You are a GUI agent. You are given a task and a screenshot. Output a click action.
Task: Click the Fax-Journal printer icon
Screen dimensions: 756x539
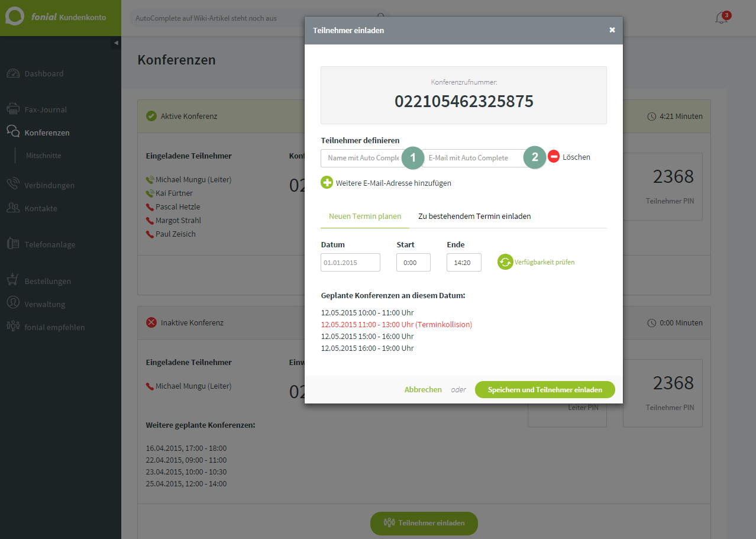[x=13, y=109]
